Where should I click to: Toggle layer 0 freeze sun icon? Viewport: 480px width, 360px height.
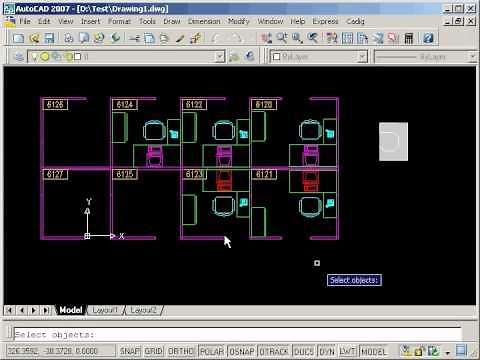[x=44, y=57]
